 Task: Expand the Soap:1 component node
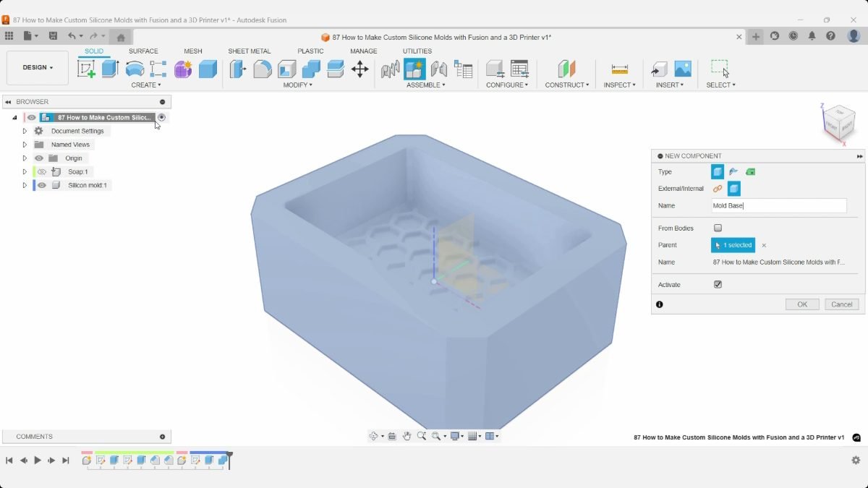[25, 172]
